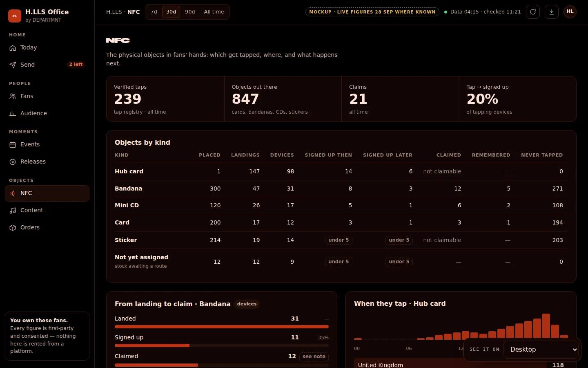
Task: Open the HL profile avatar
Action: pyautogui.click(x=570, y=12)
